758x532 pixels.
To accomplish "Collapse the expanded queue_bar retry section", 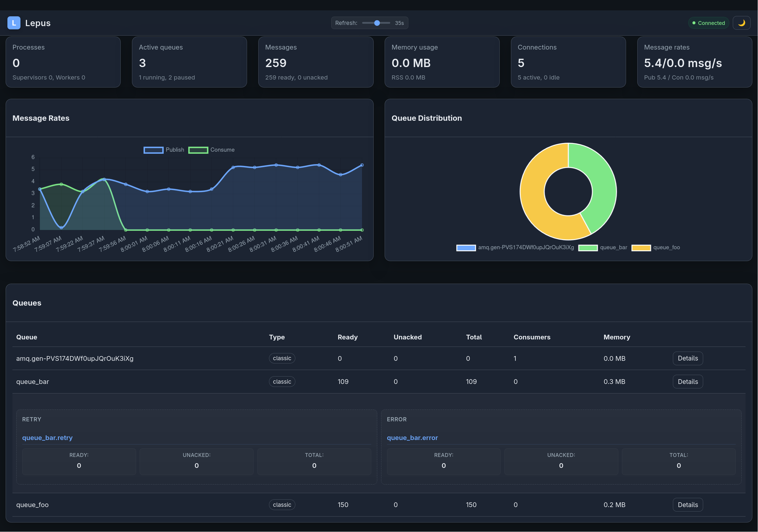I will [688, 381].
